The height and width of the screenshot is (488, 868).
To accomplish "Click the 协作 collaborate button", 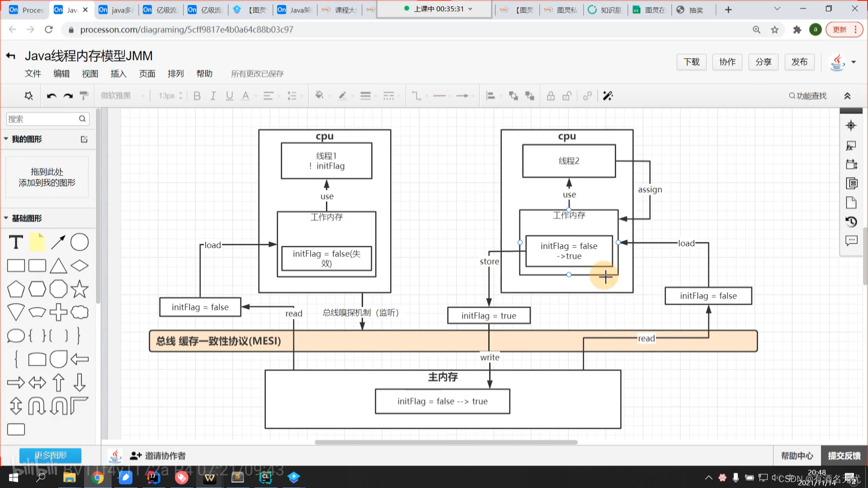I will coord(727,62).
